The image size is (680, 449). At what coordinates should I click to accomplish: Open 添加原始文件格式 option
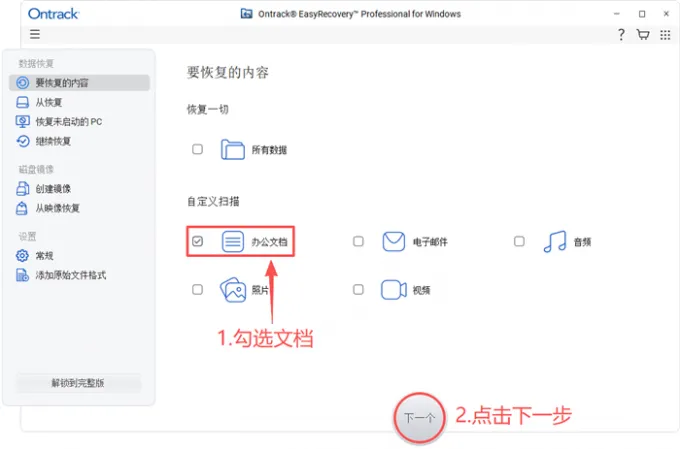pyautogui.click(x=79, y=275)
